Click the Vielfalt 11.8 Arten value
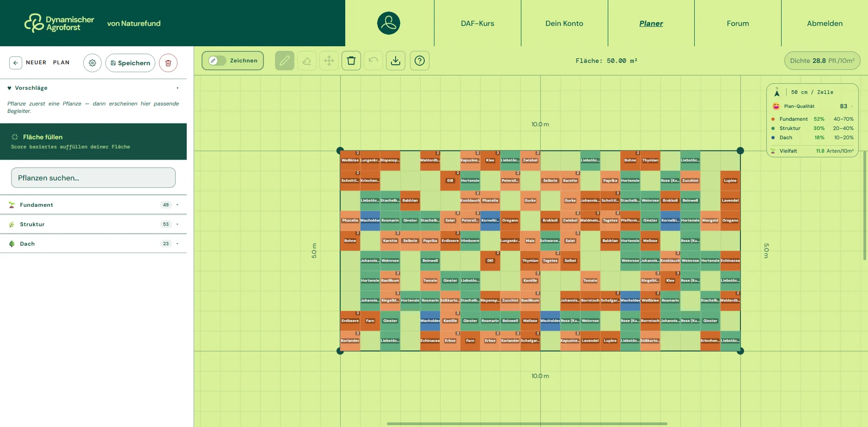 835,151
